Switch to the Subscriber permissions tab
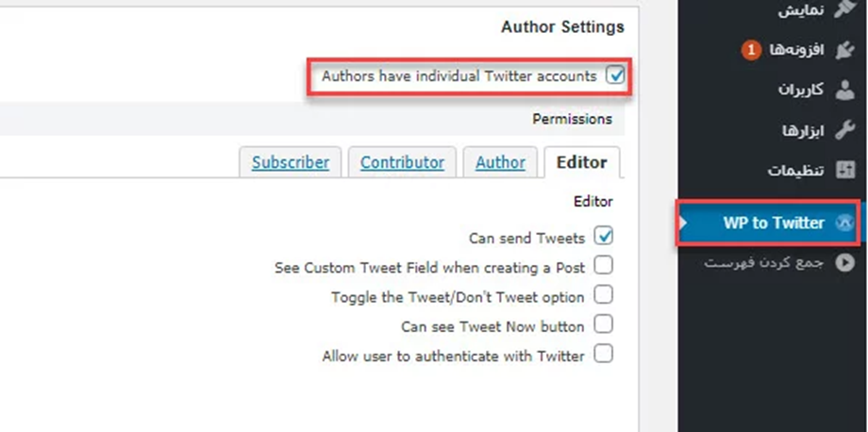Screen dimensions: 868x432 (291, 162)
